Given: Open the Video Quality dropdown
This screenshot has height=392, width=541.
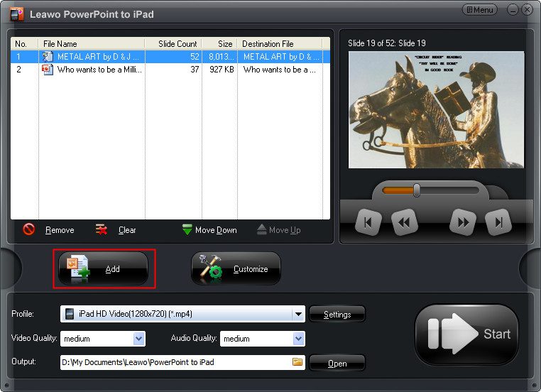Looking at the screenshot, I should [x=138, y=339].
